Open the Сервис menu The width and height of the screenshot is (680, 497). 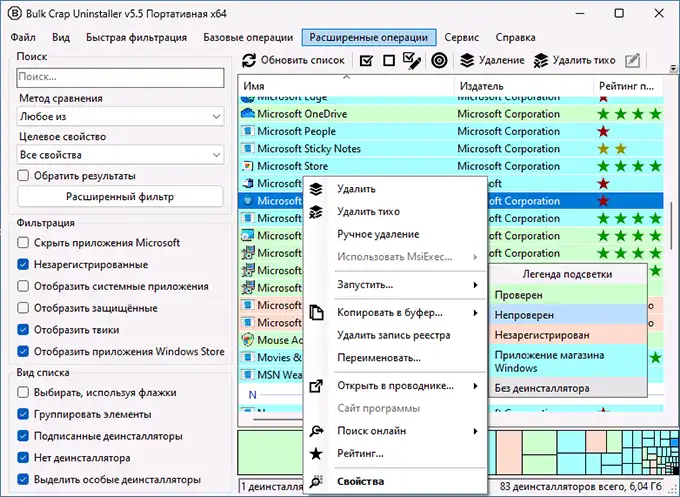pos(461,37)
